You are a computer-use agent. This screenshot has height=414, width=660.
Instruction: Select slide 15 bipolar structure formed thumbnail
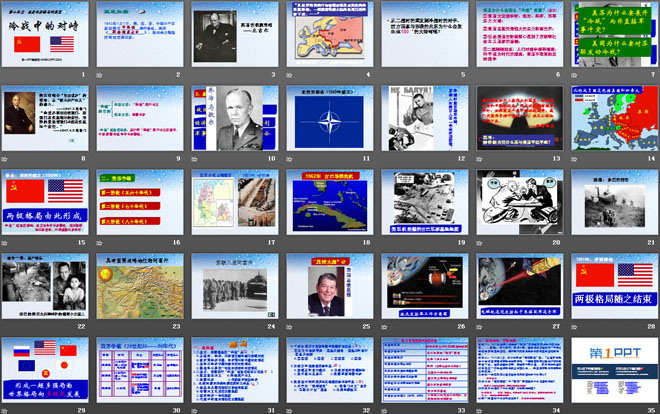point(45,202)
